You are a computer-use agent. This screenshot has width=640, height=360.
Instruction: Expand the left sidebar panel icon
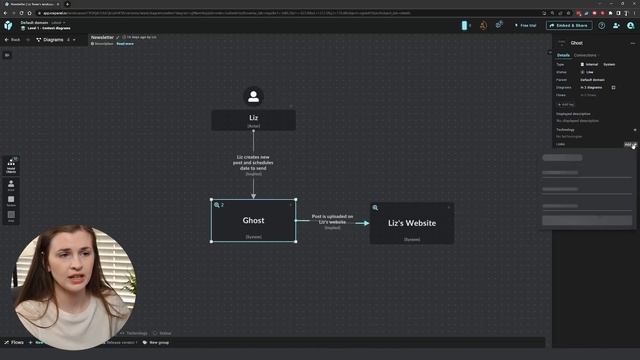(7, 55)
